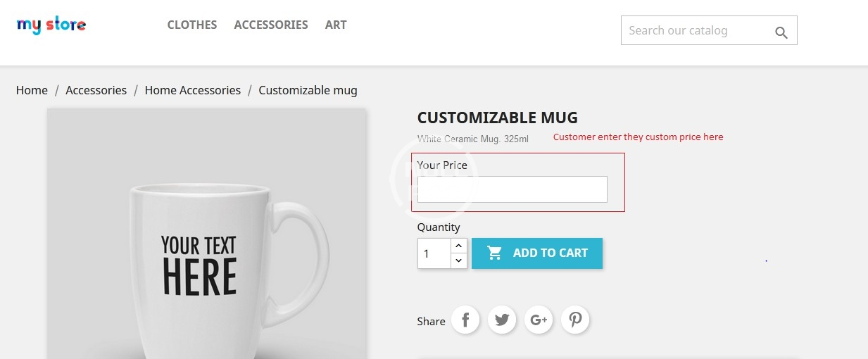
Task: Open the Clothes menu
Action: 192,25
